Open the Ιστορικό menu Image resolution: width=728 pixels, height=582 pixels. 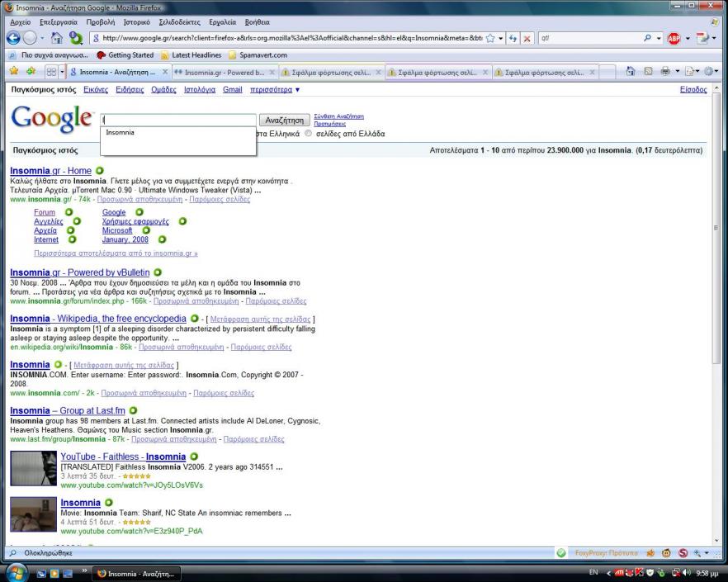(136, 21)
